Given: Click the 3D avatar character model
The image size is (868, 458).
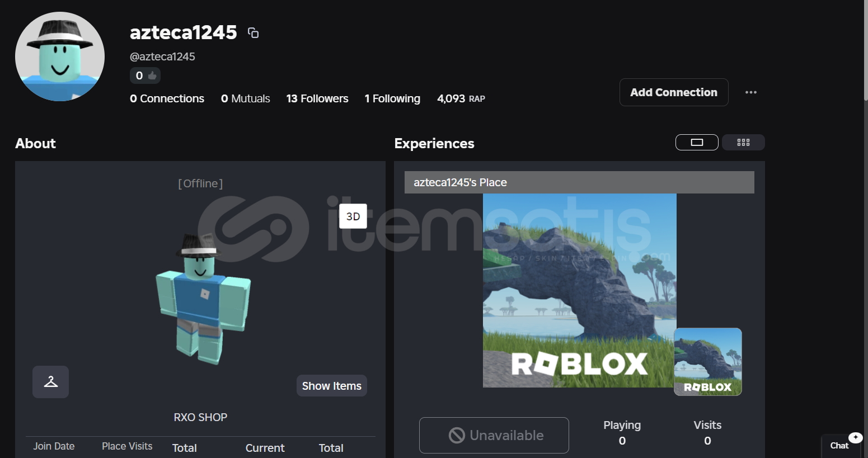Looking at the screenshot, I should (202, 300).
